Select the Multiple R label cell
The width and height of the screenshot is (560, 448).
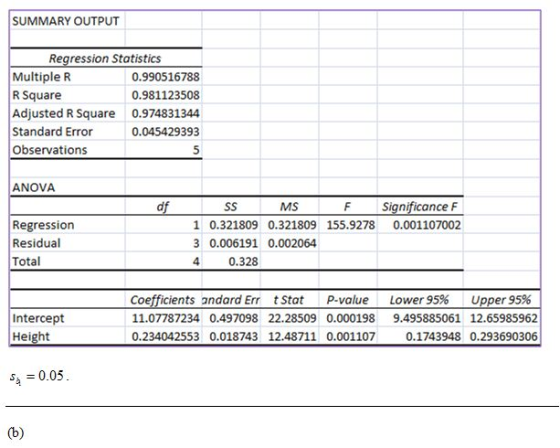click(x=41, y=77)
